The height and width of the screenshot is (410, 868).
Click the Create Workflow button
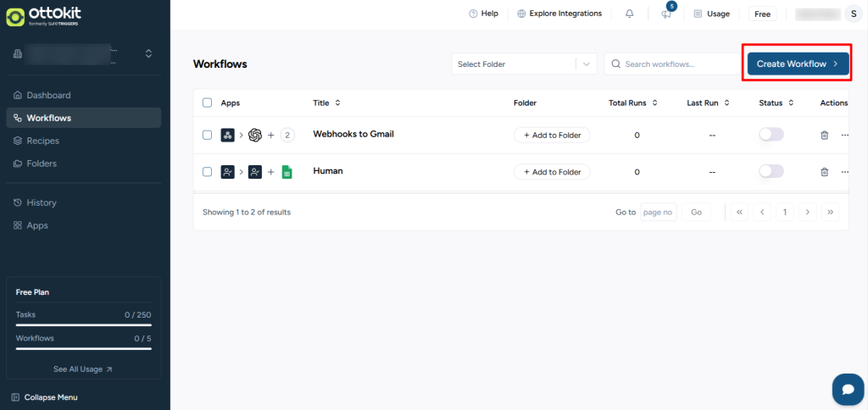[x=797, y=64]
